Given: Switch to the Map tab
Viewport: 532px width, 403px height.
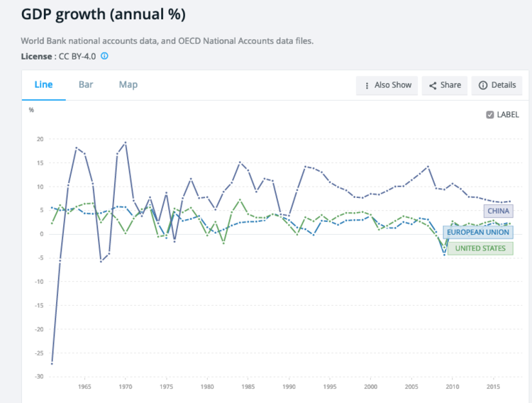Looking at the screenshot, I should coord(128,84).
